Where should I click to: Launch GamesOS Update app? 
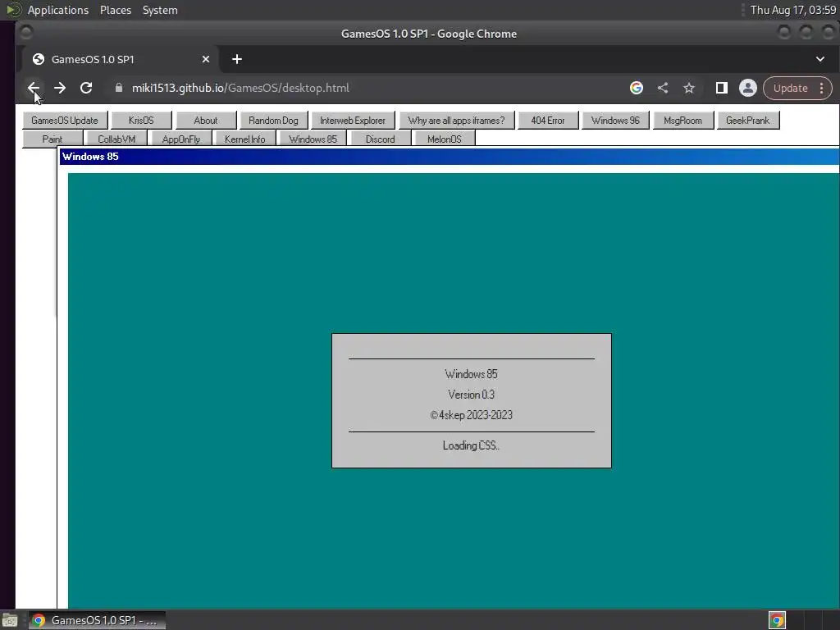tap(65, 121)
